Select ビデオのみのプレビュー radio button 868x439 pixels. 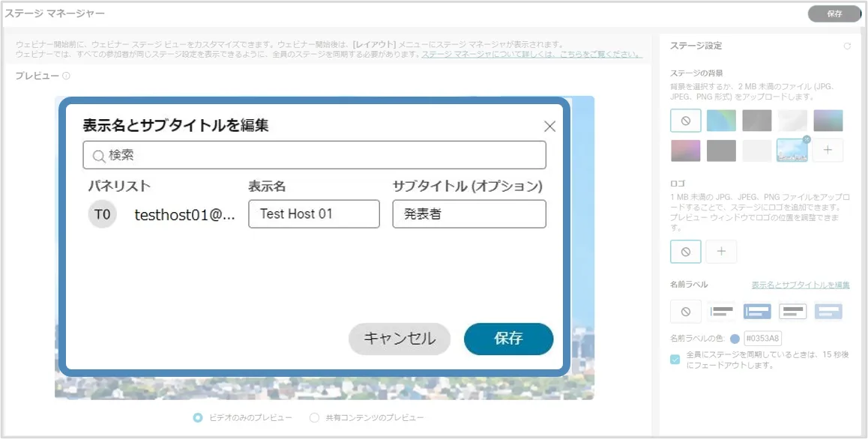(x=198, y=417)
